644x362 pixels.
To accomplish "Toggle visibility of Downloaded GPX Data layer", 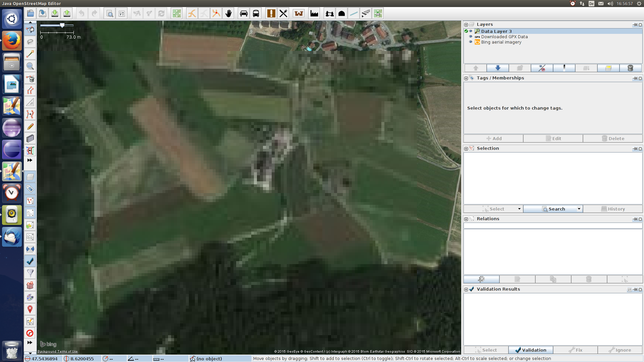I will pyautogui.click(x=471, y=37).
